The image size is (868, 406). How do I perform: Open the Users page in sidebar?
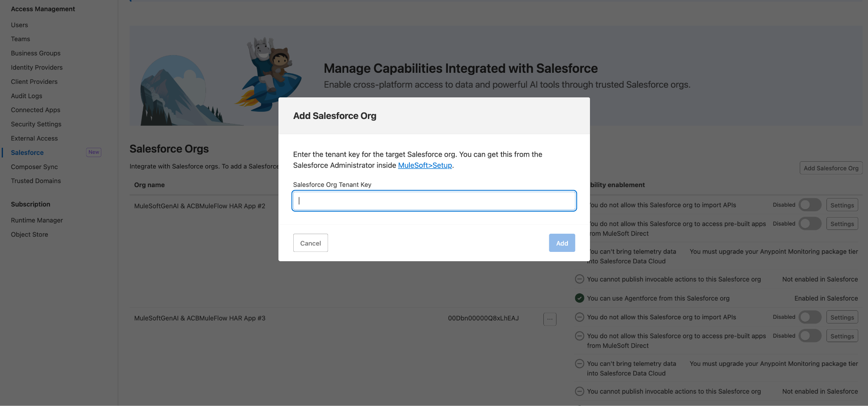pyautogui.click(x=19, y=25)
